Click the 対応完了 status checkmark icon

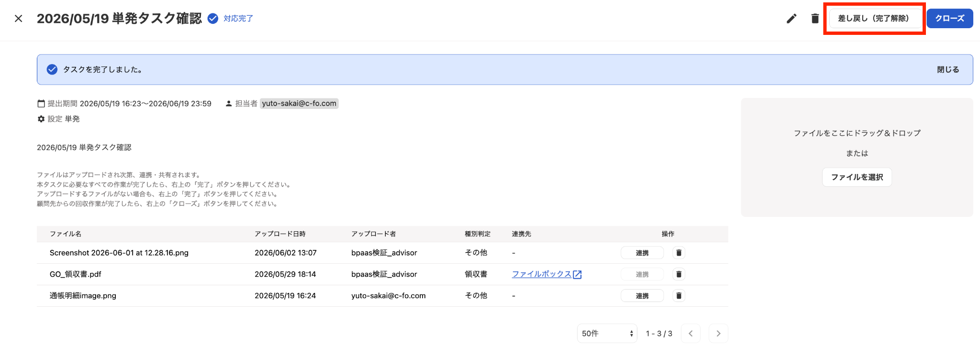click(x=213, y=19)
